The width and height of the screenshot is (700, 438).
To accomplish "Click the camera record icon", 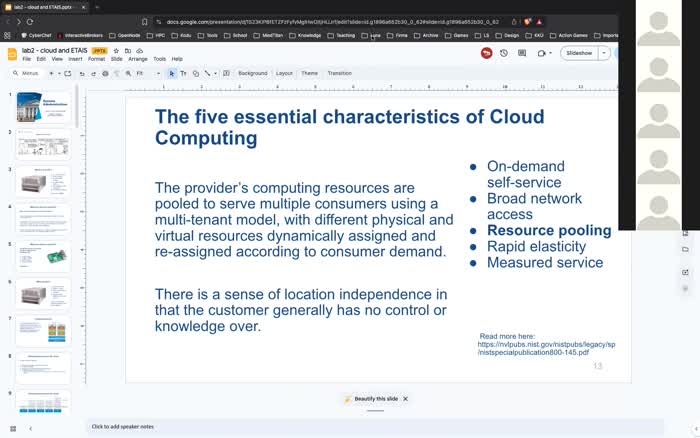I will click(542, 53).
